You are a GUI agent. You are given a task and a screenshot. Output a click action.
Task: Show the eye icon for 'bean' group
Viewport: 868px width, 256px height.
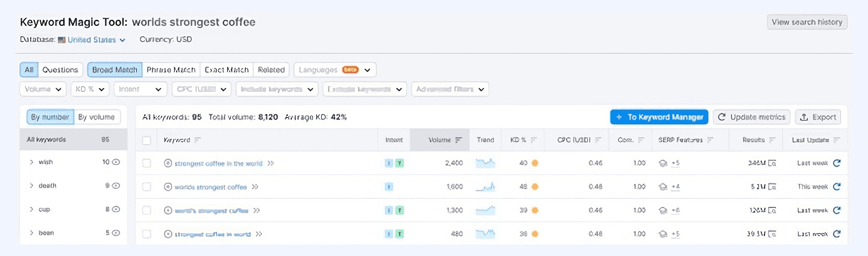(116, 232)
